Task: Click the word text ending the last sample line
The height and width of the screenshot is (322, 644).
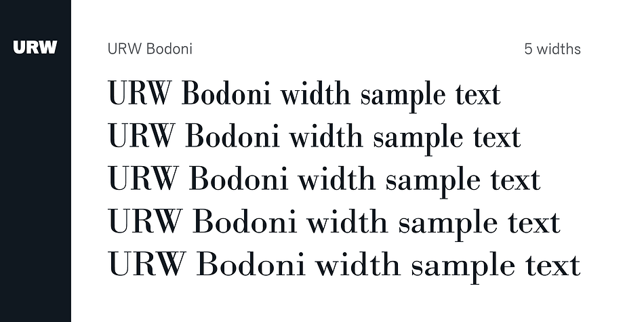Action: pyautogui.click(x=552, y=264)
